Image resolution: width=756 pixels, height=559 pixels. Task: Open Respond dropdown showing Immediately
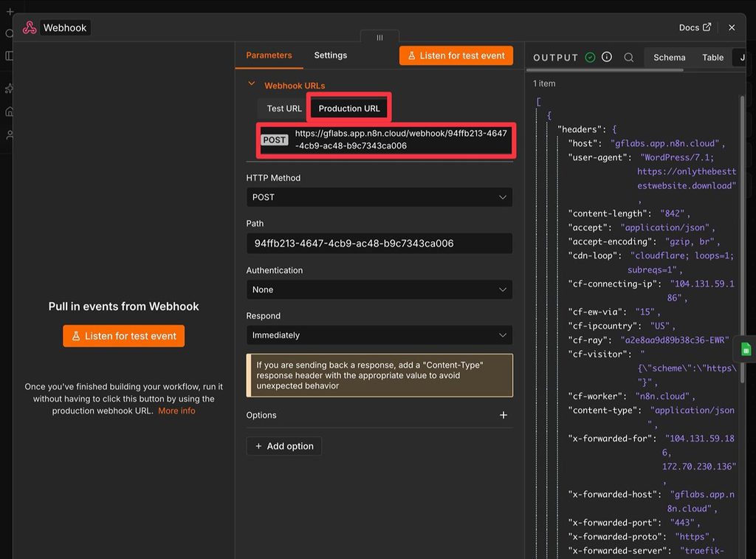click(379, 335)
